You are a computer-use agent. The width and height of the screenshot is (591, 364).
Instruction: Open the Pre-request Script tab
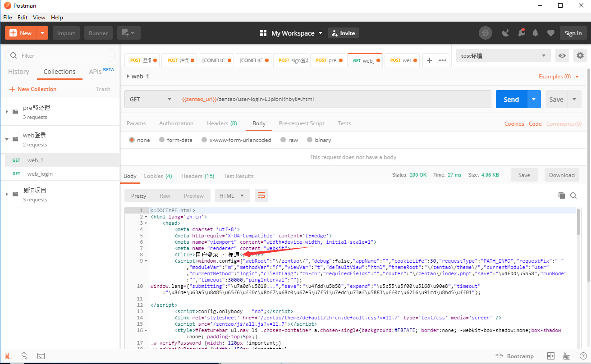(302, 123)
